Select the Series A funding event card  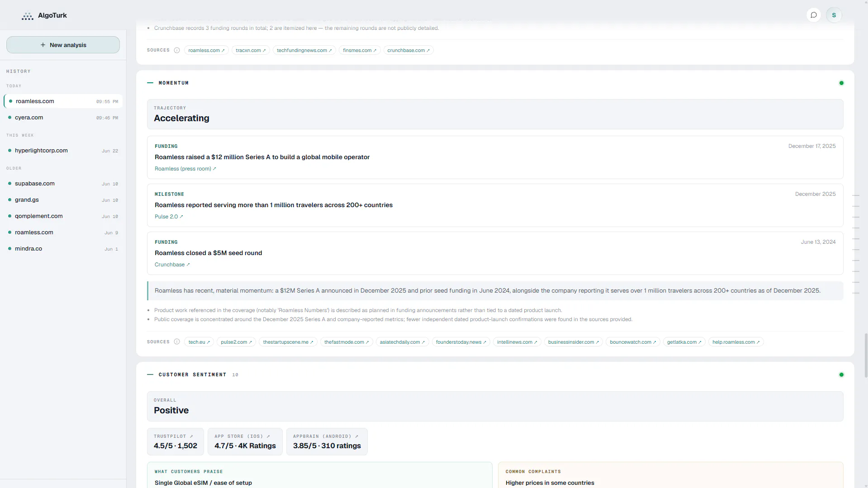495,157
